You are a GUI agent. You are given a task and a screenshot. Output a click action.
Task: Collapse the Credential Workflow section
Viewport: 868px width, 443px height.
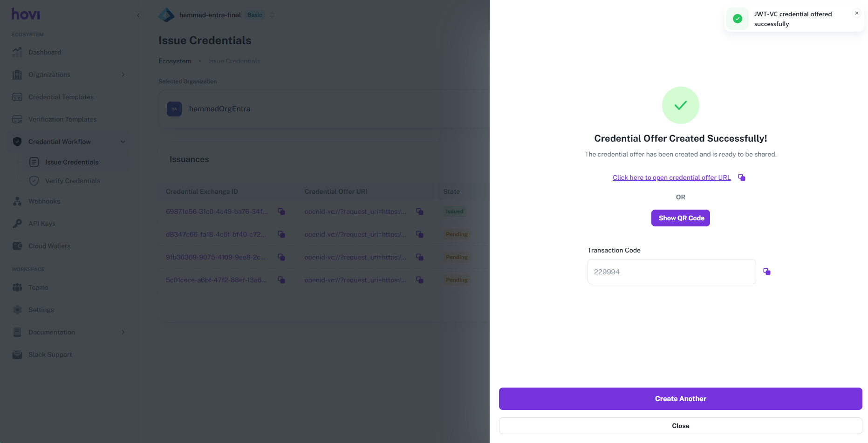tap(123, 142)
